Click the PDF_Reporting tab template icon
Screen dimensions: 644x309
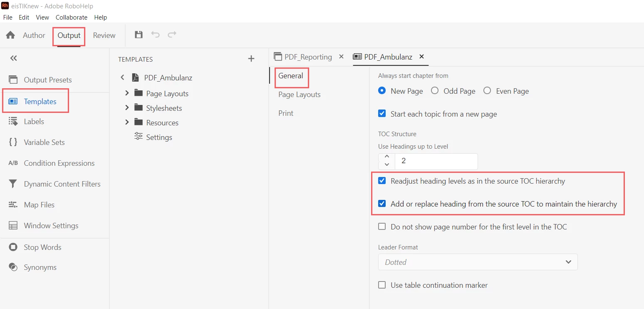(278, 57)
